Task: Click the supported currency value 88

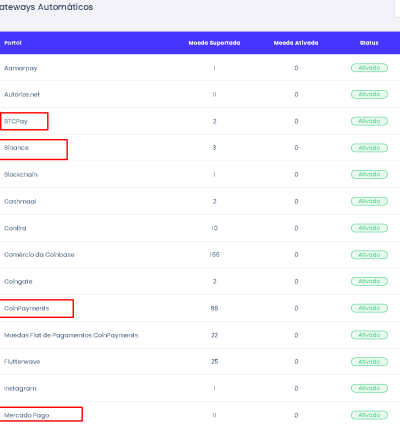Action: click(x=214, y=309)
